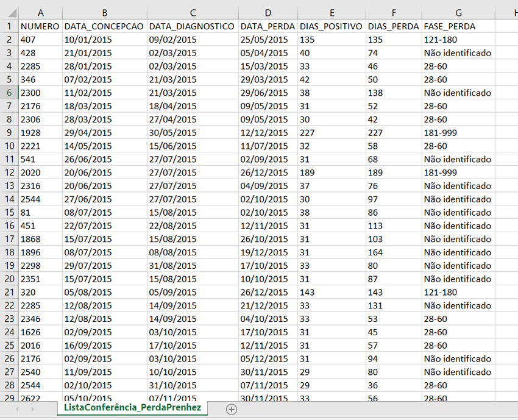Select the cell with date 05/09/2015
The height and width of the screenshot is (420, 518).
point(193,292)
